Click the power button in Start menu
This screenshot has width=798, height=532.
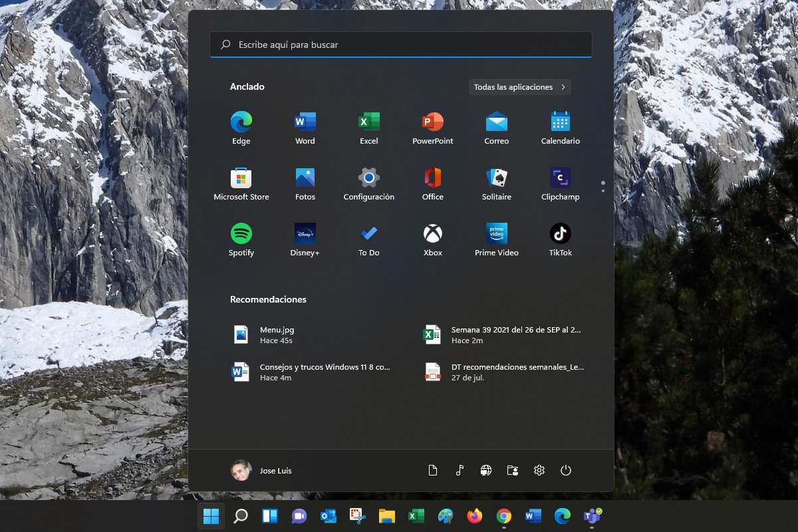click(565, 471)
